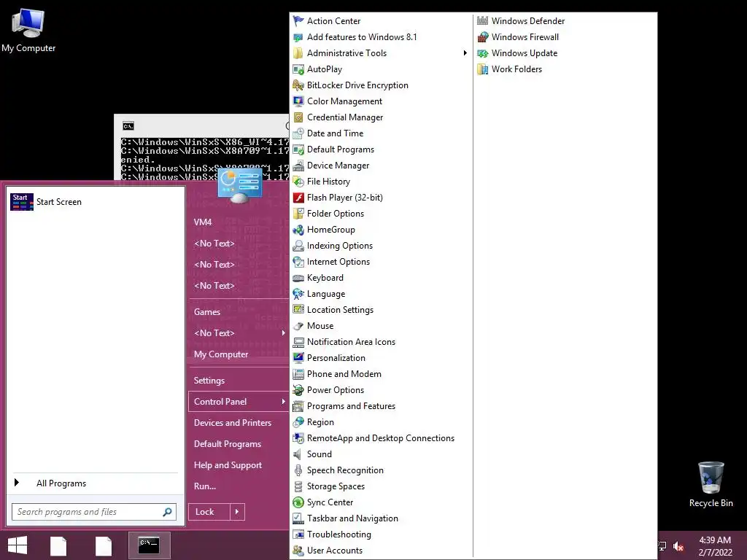Open the Sync Center green icon

[298, 502]
